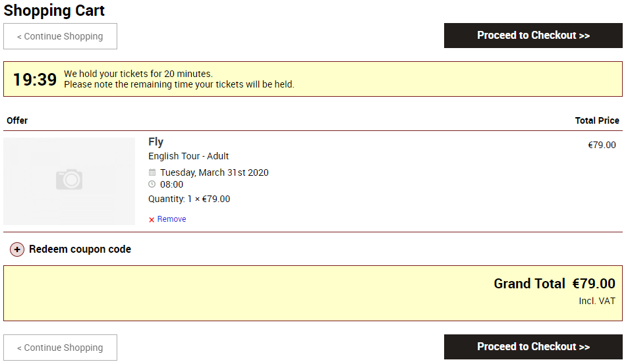626x364 pixels.
Task: Remove the Fly ticket via Remove link
Action: (171, 219)
